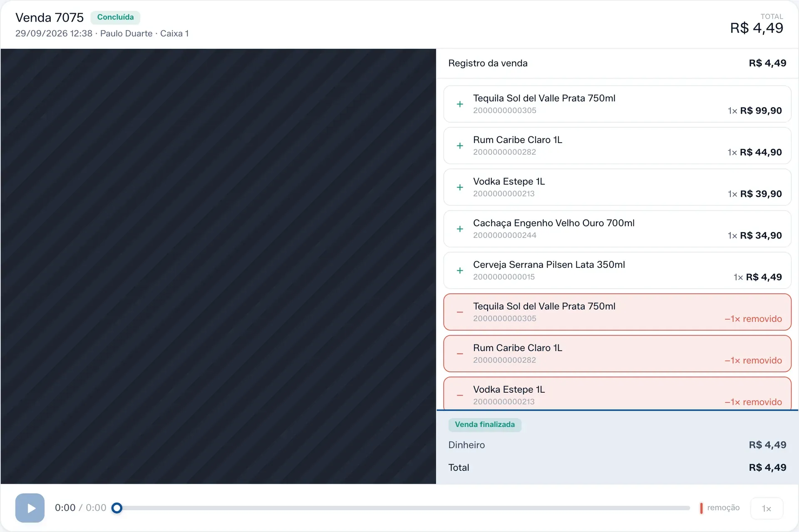Click removed label on red Tequila row

pyautogui.click(x=753, y=319)
